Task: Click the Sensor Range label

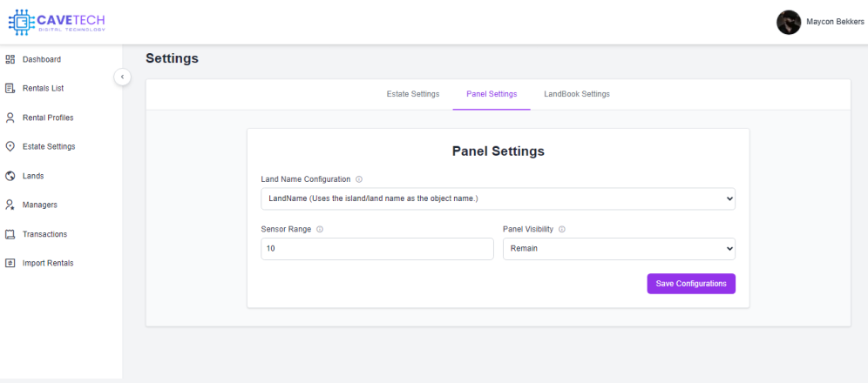Action: (x=286, y=229)
